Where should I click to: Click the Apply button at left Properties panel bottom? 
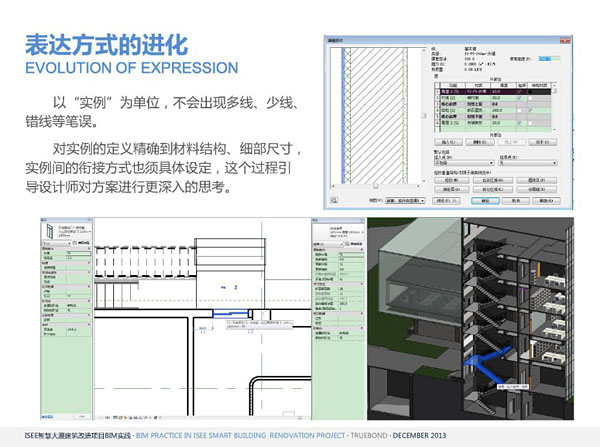(x=82, y=416)
